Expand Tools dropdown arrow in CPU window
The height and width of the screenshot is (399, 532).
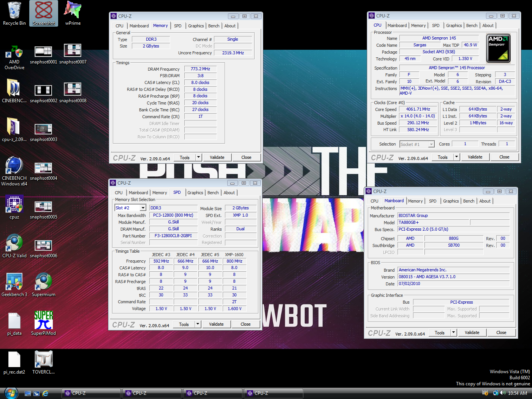coord(456,157)
